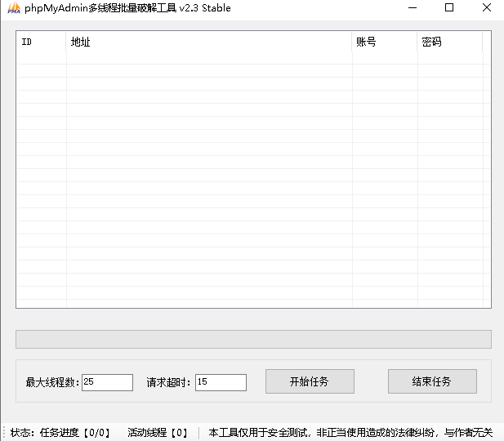Sort by the ID column header
This screenshot has height=441, width=504.
pyautogui.click(x=41, y=42)
